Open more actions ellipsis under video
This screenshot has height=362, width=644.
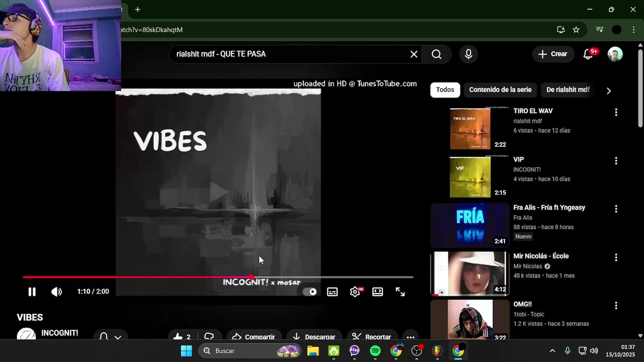pos(411,337)
